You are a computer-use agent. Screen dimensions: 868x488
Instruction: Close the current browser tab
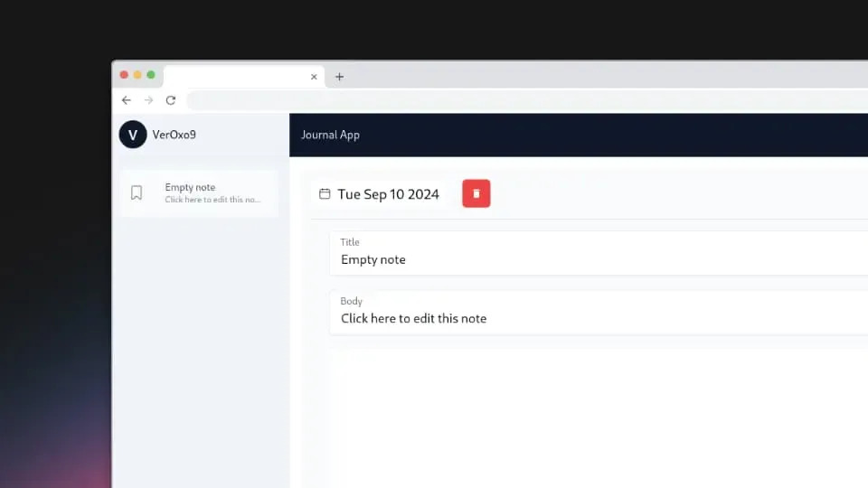tap(314, 77)
